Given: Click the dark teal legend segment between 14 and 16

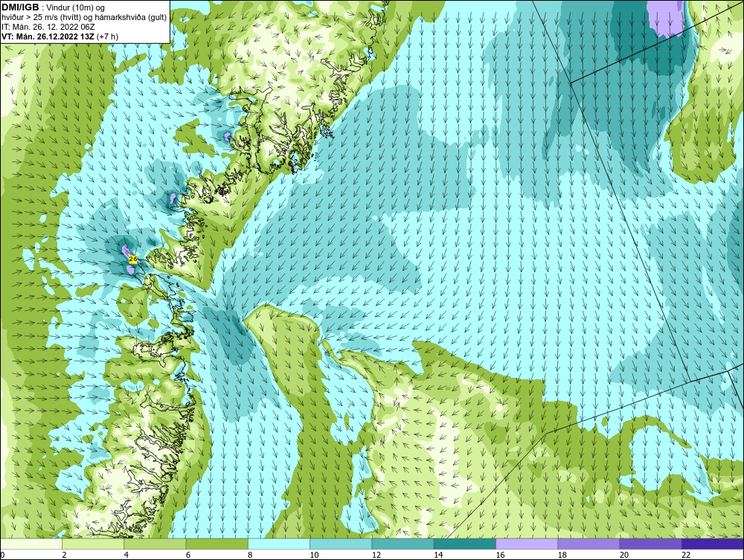Looking at the screenshot, I should point(464,544).
